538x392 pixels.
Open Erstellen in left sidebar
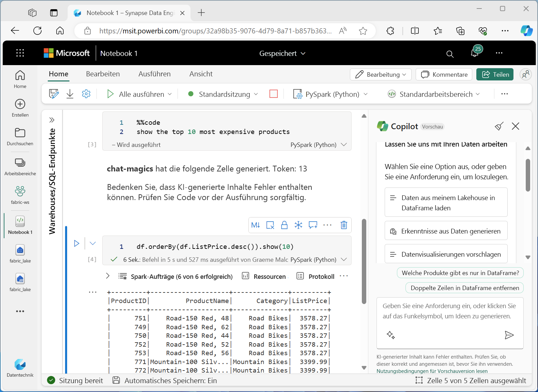pos(20,108)
